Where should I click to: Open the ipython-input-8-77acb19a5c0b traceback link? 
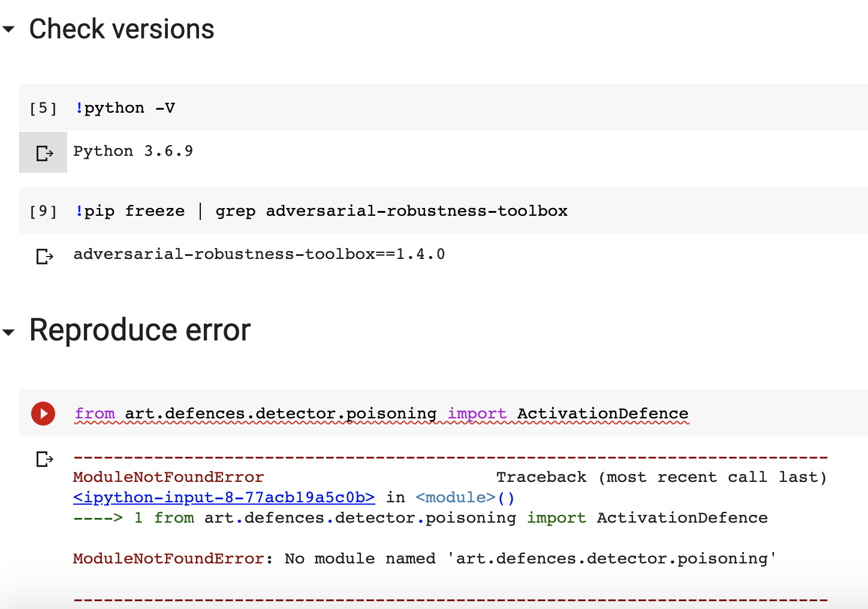(223, 497)
